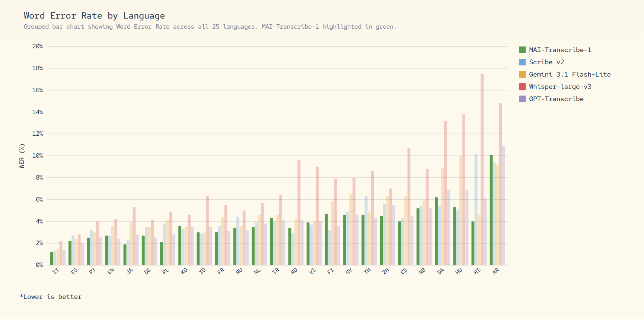The width and height of the screenshot is (644, 319).
Task: Click the red Whisper bar for HU
Action: pyautogui.click(x=464, y=190)
